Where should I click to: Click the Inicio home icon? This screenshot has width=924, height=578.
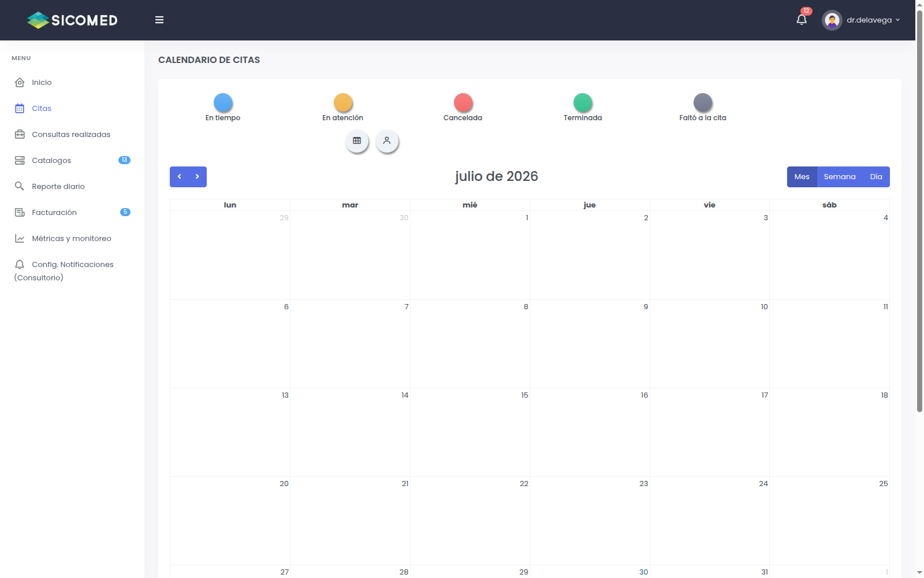[20, 83]
